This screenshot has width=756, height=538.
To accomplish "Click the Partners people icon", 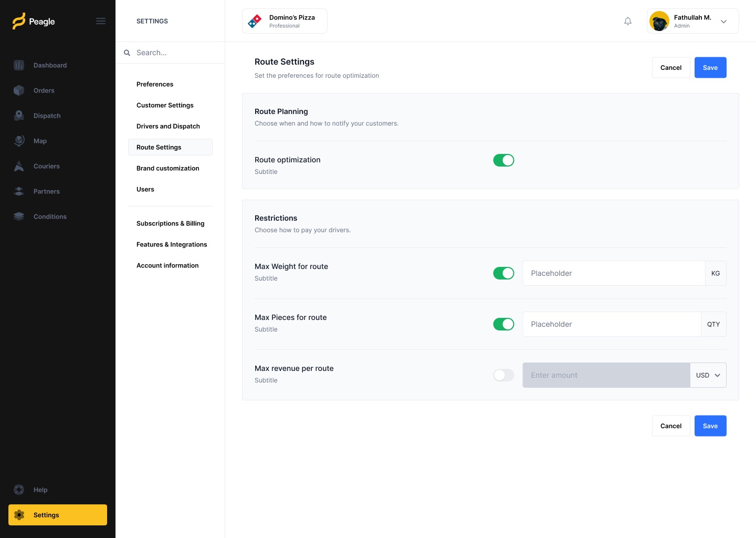I will [19, 191].
